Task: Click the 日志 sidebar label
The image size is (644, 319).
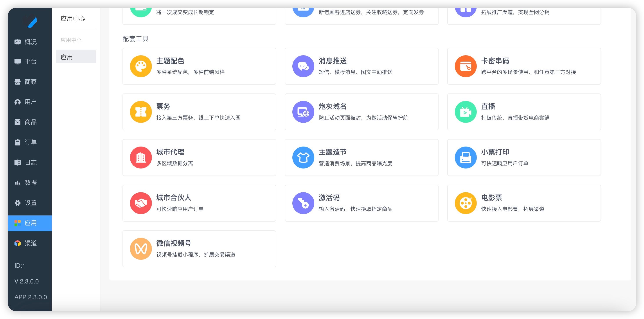Action: tap(31, 163)
